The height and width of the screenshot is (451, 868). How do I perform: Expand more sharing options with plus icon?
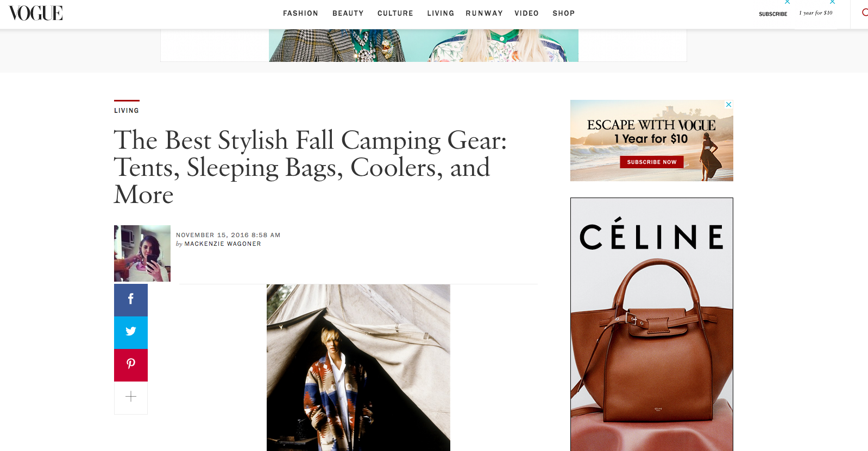click(131, 397)
